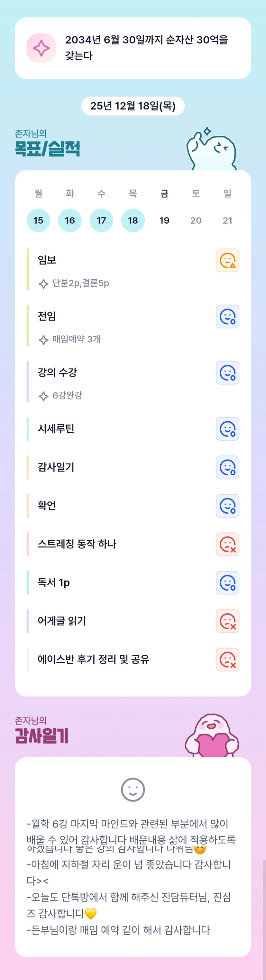Select Tuesday the 16th
Screen dimensions: 266x980
click(70, 220)
